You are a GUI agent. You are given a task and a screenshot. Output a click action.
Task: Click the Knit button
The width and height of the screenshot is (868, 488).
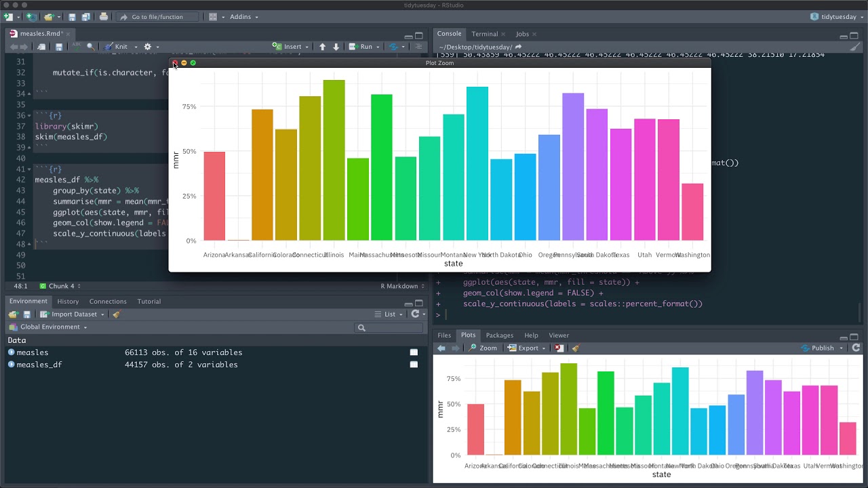click(115, 47)
